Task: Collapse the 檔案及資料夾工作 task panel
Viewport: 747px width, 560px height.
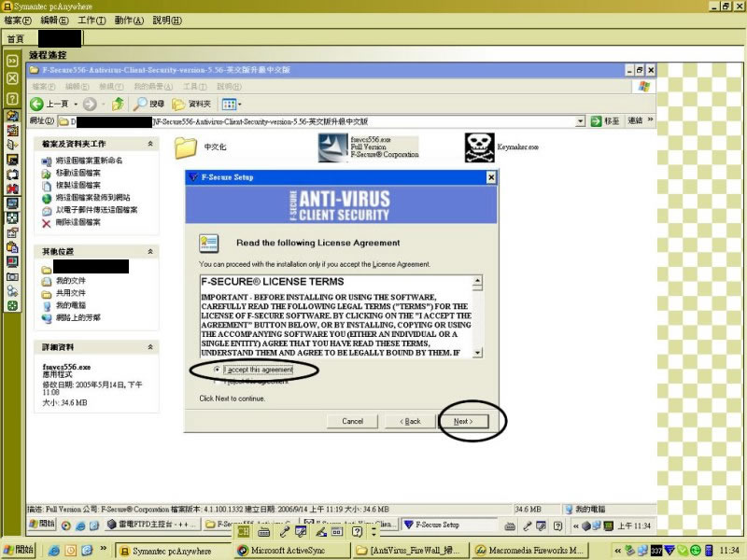Action: [x=150, y=144]
